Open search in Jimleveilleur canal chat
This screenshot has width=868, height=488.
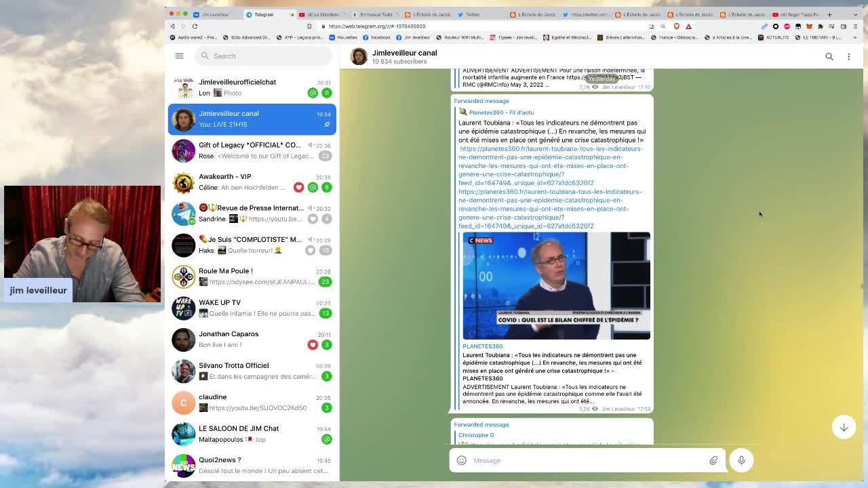point(829,56)
